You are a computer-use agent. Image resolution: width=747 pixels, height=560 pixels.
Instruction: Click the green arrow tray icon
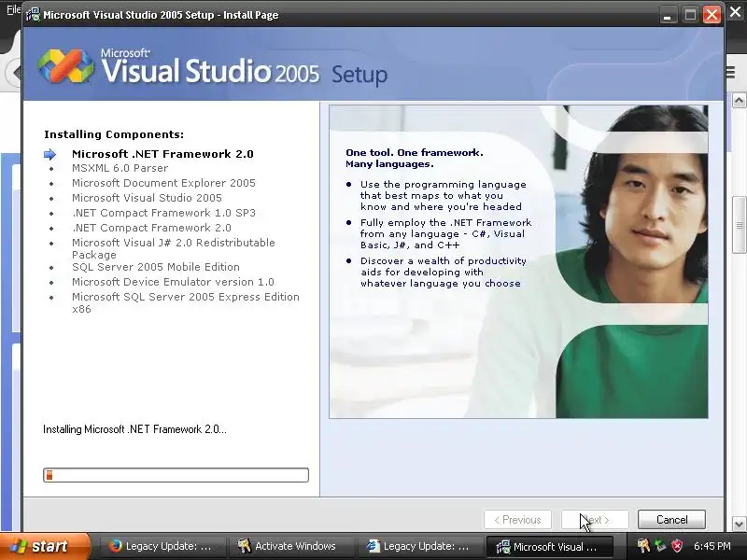(x=660, y=546)
